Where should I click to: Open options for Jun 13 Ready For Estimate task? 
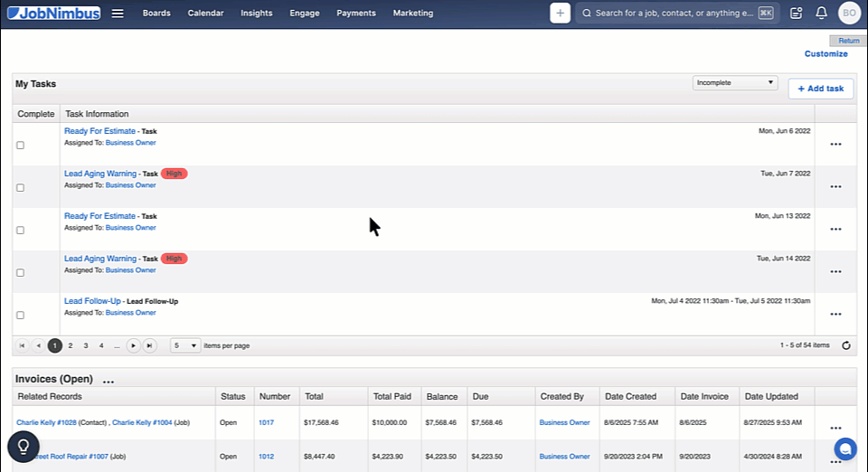(835, 229)
